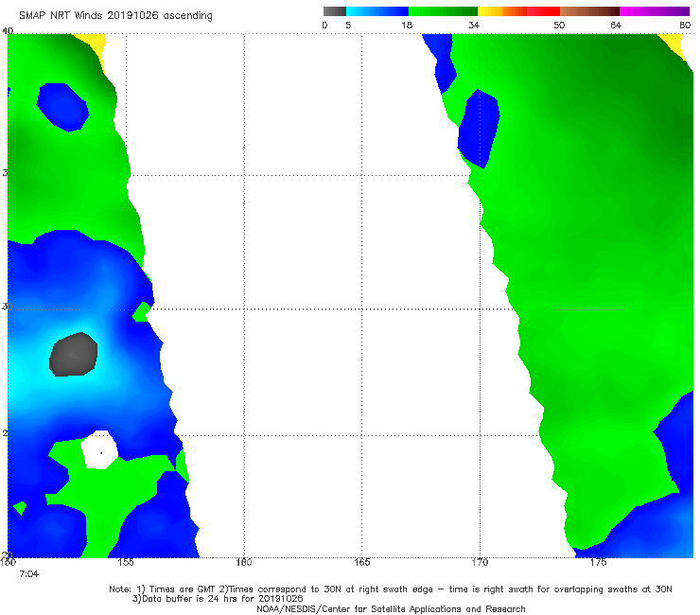Click the dark gray low-wind patch
The width and height of the screenshot is (700, 615).
[x=73, y=355]
